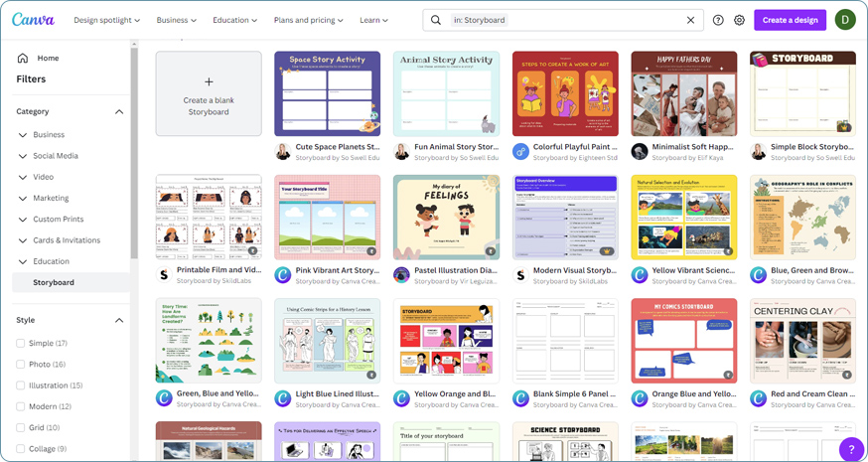Open the user avatar D

pyautogui.click(x=845, y=20)
